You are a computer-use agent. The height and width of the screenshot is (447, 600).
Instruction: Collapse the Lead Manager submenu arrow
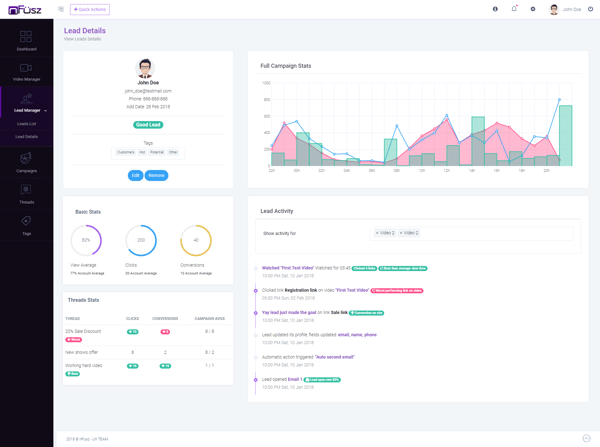point(46,111)
